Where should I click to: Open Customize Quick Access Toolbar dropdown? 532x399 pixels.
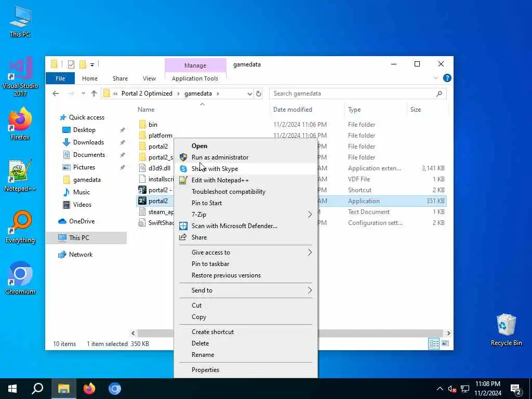tap(92, 64)
